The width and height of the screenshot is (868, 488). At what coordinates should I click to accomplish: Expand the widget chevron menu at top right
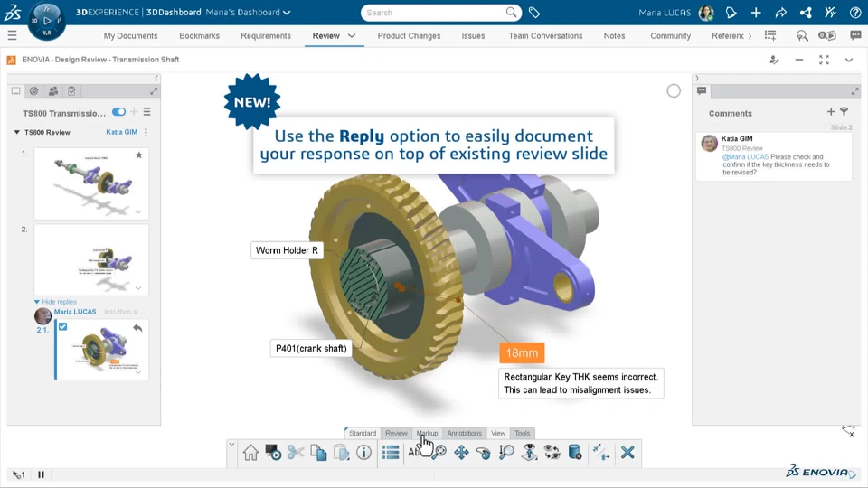point(849,60)
